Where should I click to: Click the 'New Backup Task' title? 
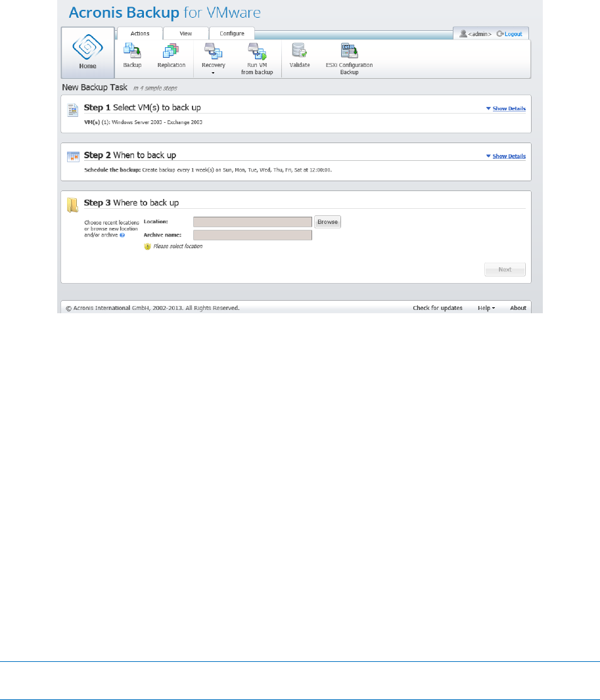95,87
